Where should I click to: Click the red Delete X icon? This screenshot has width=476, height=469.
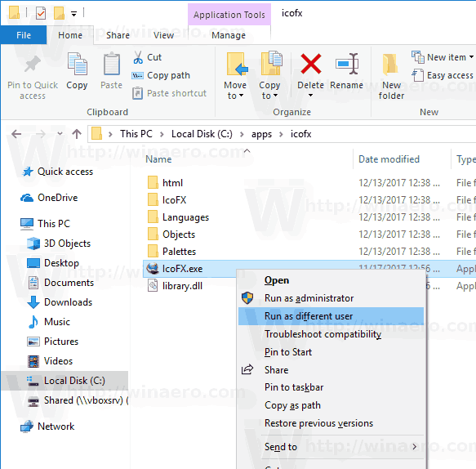tap(311, 64)
